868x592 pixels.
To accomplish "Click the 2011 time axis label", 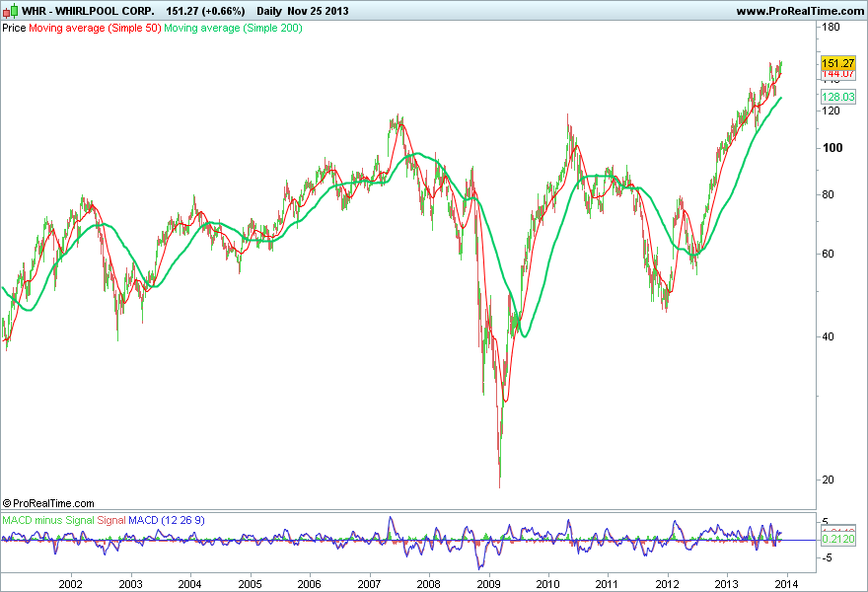I will pyautogui.click(x=607, y=584).
